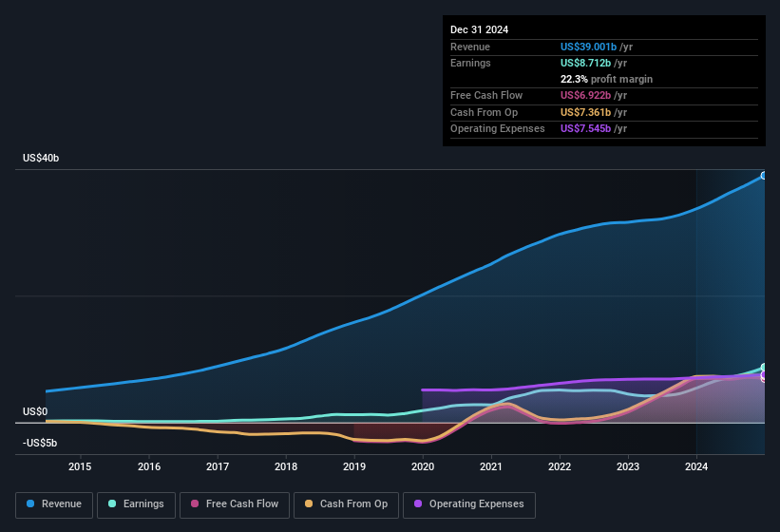
Task: Click the US$40b y-axis label
Action: pyautogui.click(x=41, y=159)
